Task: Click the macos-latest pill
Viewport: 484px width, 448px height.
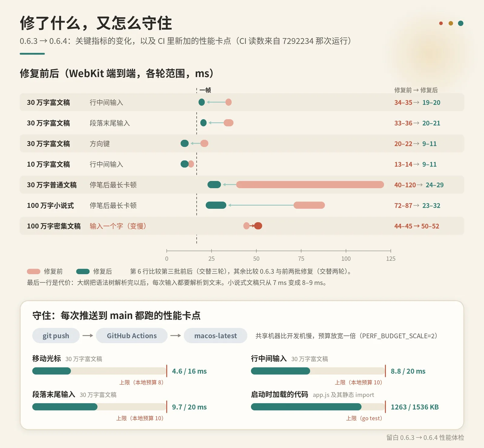Action: pos(215,336)
